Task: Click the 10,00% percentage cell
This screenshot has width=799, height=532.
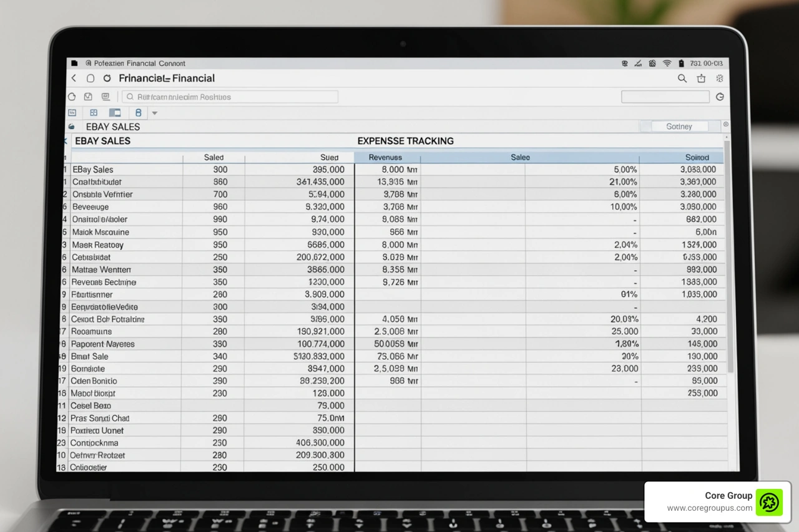Action: (x=623, y=207)
